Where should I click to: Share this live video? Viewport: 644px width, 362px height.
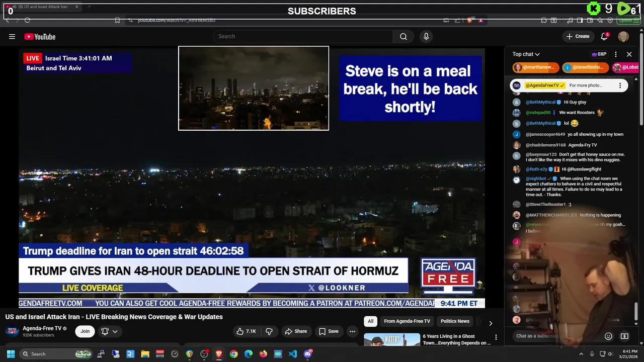click(295, 331)
